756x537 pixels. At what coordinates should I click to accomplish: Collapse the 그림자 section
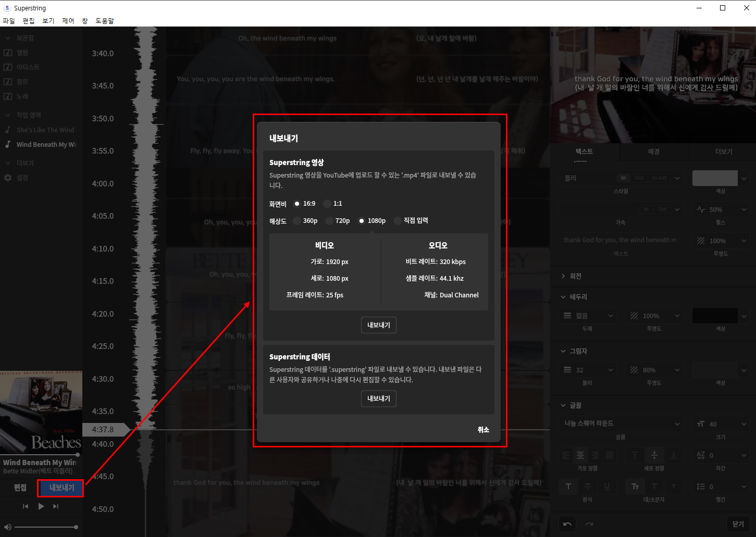(563, 351)
